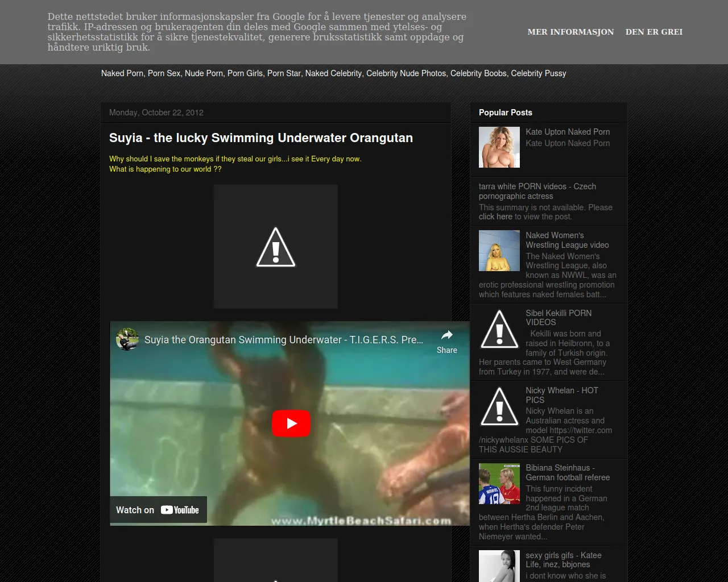Click the cookie notice text 'Dette nettstedet bruker informasjonskapsler'
The image size is (728, 582).
coord(257,32)
